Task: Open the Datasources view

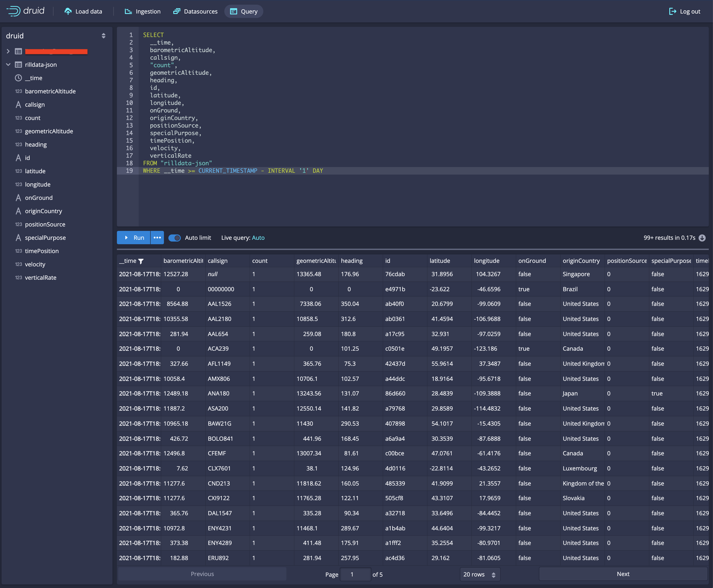Action: coord(195,12)
